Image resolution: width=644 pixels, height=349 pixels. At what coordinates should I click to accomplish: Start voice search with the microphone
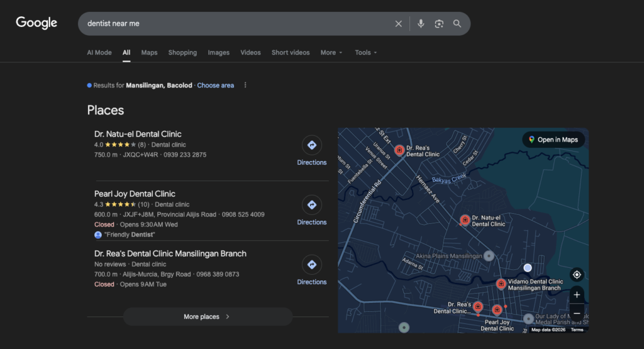pos(421,24)
